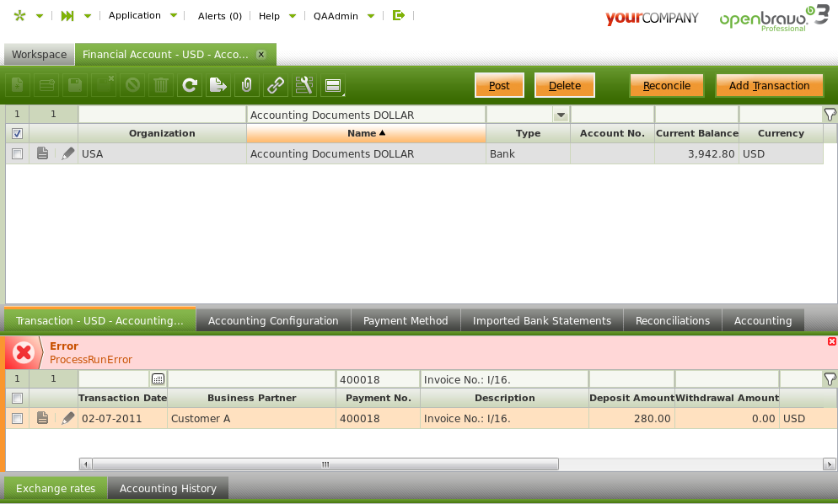838x504 pixels.
Task: Open the Payment Method tab
Action: [406, 320]
